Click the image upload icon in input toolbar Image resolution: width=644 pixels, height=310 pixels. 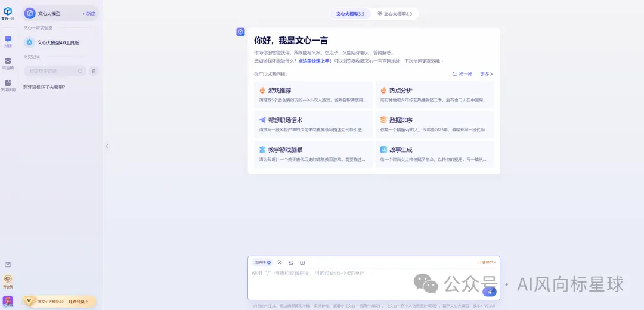pos(291,262)
